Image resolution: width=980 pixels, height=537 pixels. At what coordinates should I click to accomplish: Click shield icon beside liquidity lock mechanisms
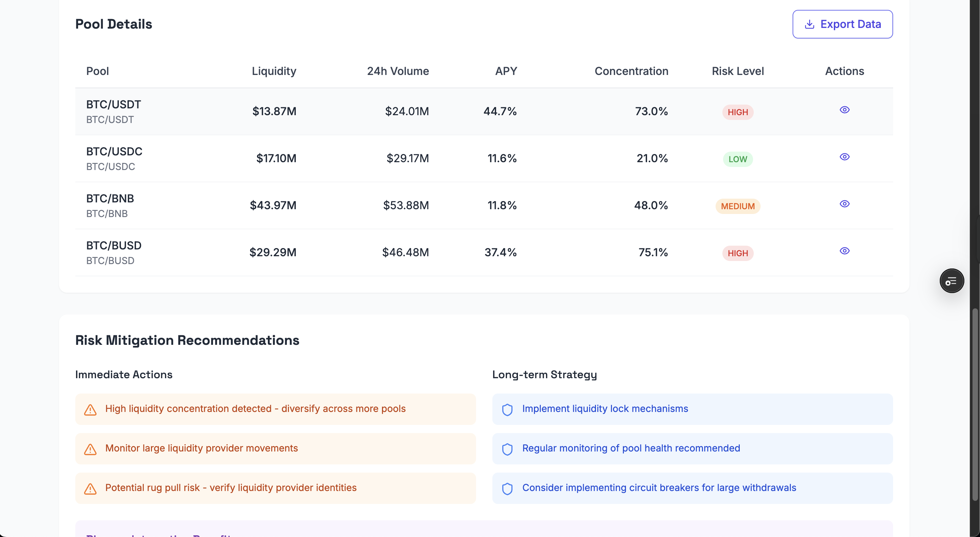(x=507, y=410)
